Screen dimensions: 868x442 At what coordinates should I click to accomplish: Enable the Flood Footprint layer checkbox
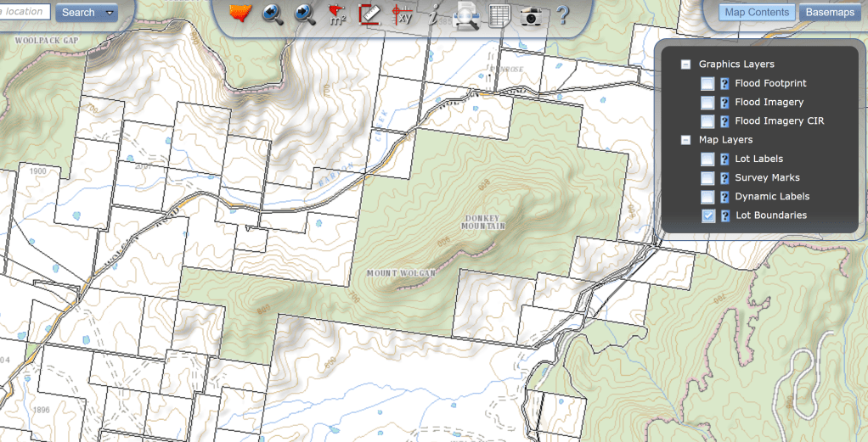tap(707, 84)
